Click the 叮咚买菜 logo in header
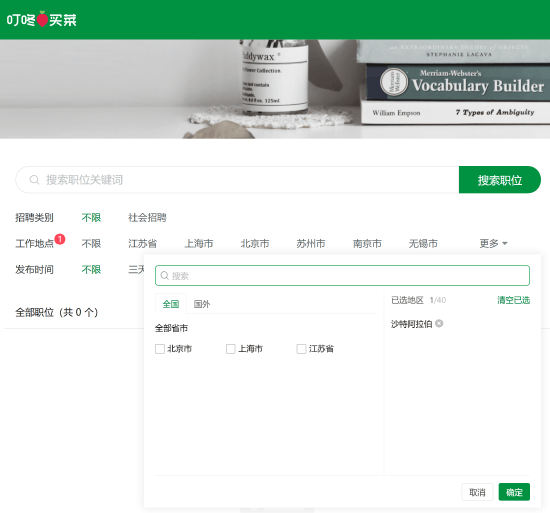The height and width of the screenshot is (513, 550). point(41,20)
